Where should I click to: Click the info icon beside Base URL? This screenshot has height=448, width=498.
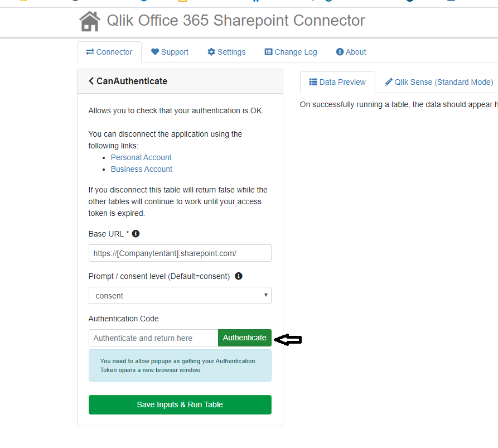click(136, 233)
